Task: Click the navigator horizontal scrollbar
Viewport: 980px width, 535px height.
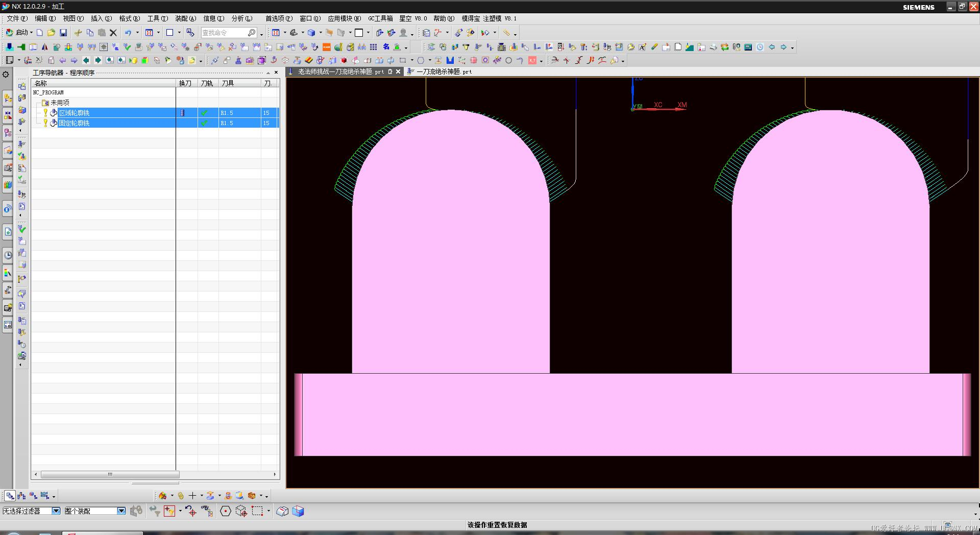Action: pos(110,474)
